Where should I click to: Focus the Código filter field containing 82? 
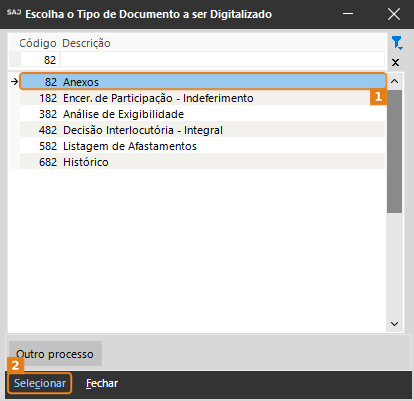click(x=40, y=60)
